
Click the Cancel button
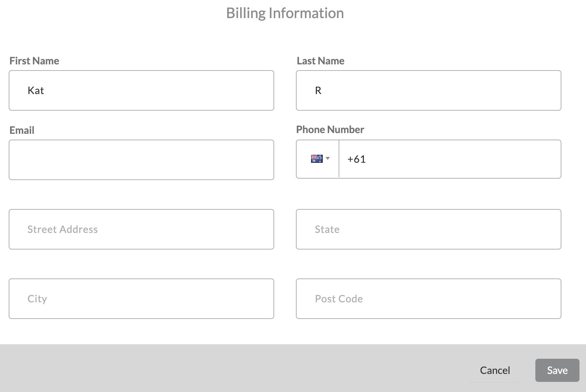pos(495,370)
